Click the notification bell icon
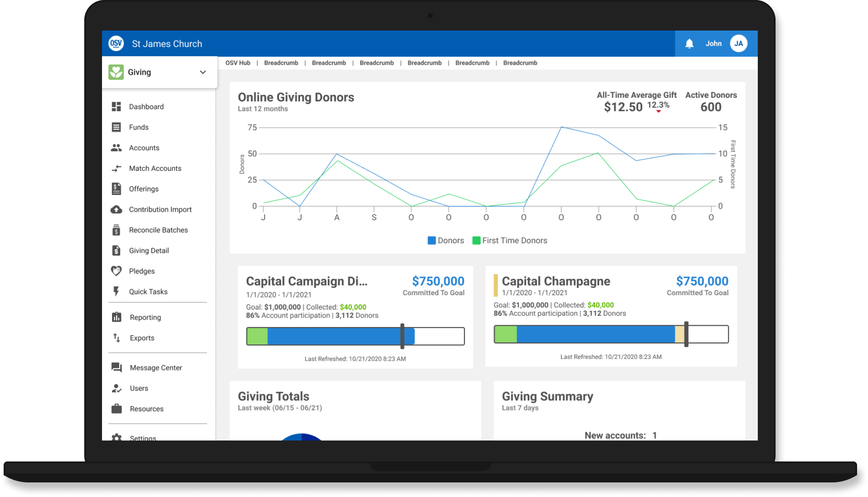Viewport: 868px width, 497px height. [x=689, y=44]
